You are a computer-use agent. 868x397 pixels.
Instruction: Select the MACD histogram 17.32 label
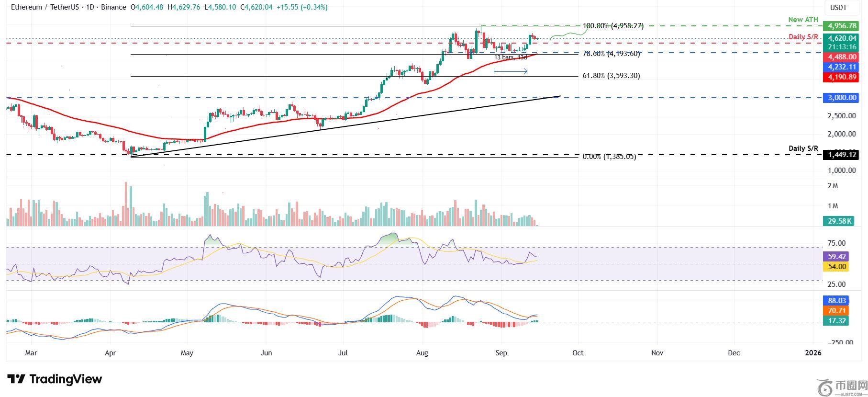[835, 321]
